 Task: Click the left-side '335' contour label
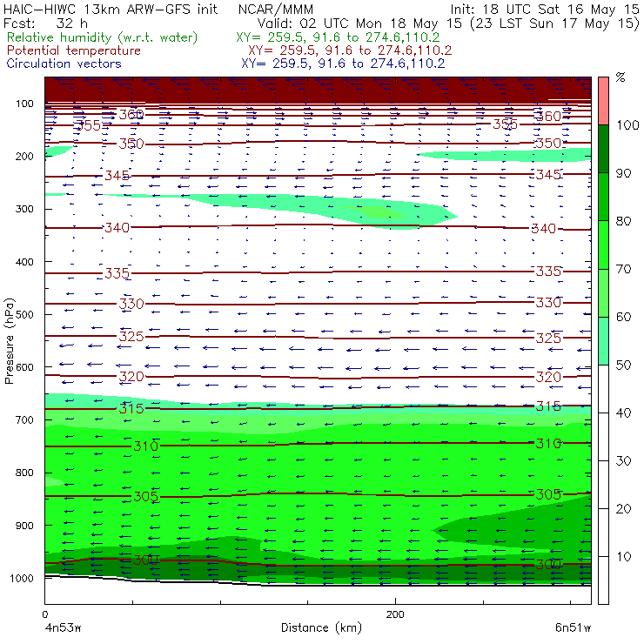tap(117, 273)
